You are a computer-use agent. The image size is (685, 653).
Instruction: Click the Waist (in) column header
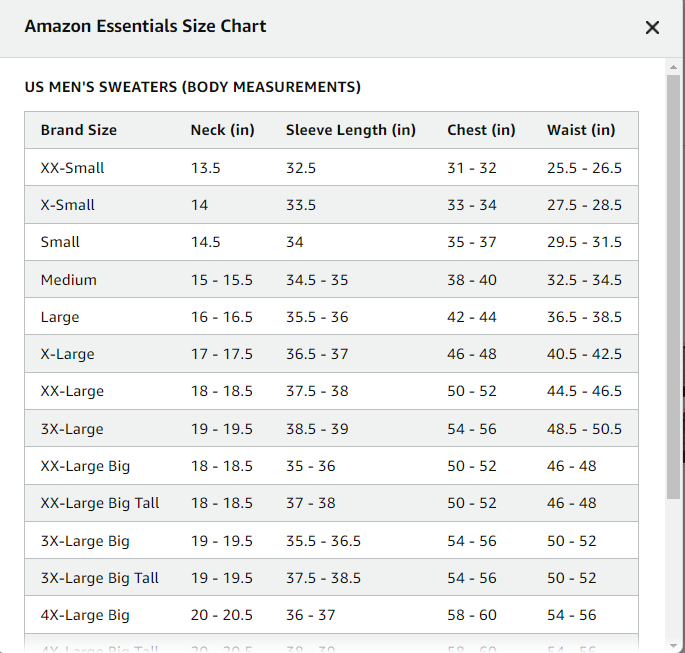[581, 130]
